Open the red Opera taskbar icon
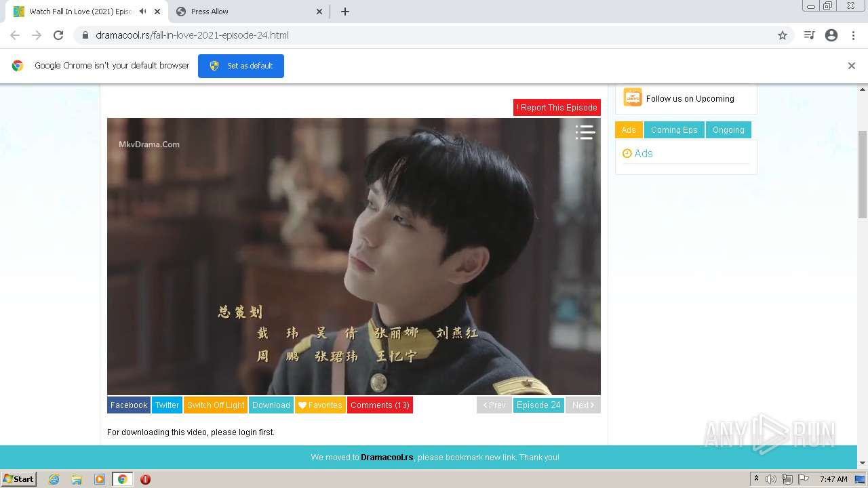This screenshot has height=488, width=868. [145, 479]
